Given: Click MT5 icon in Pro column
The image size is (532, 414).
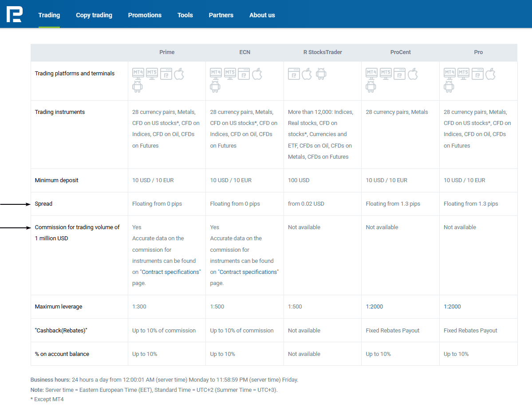Looking at the screenshot, I should (464, 74).
